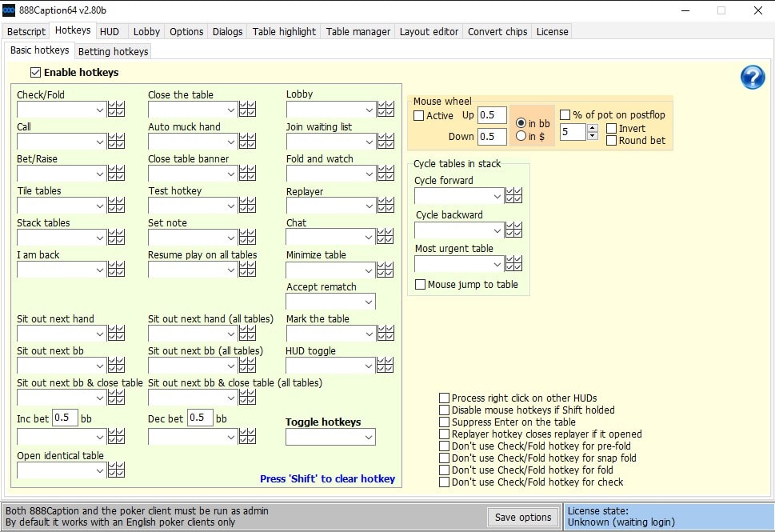Uncheck the Enable hotkeys checkbox
The image size is (775, 532).
35,73
